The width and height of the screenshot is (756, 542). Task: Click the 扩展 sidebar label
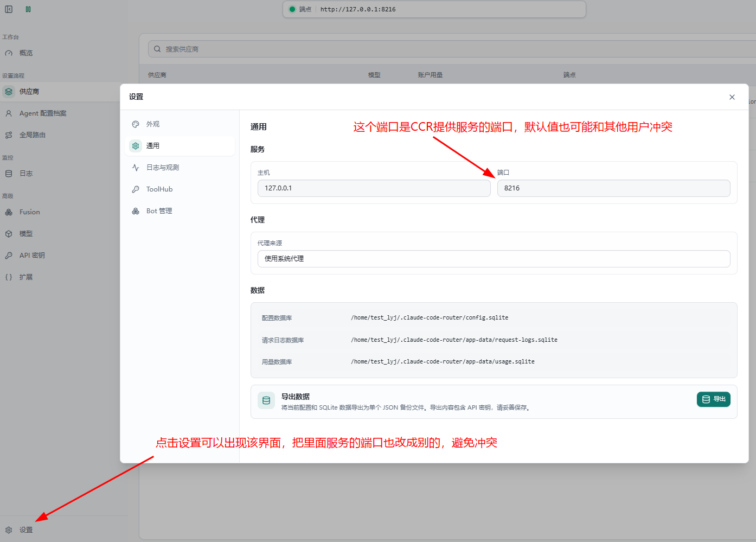(26, 277)
